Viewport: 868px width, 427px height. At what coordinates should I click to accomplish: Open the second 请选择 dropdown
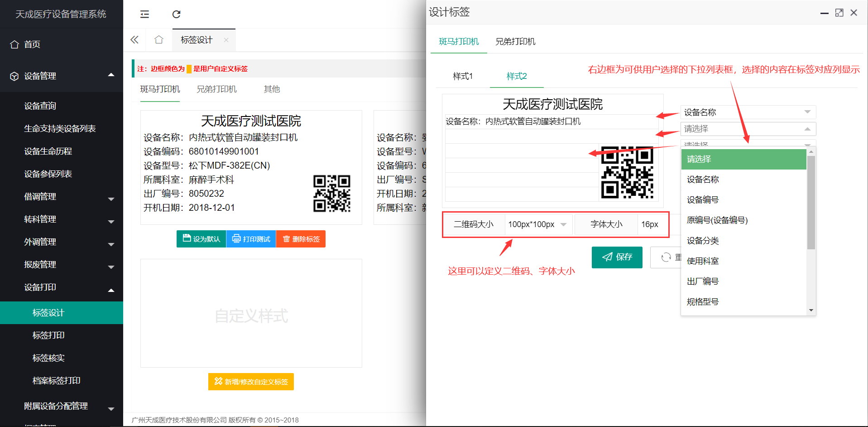coord(748,129)
